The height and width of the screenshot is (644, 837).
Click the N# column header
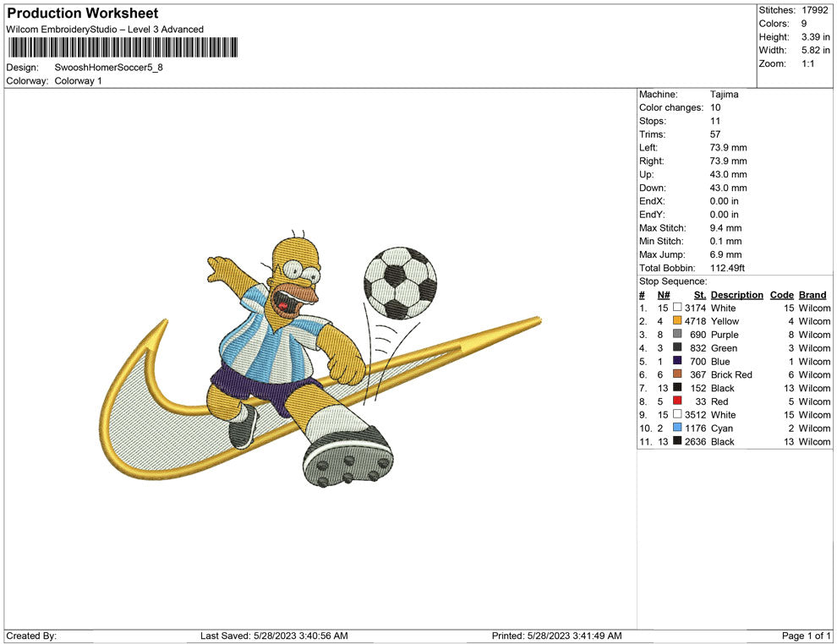pyautogui.click(x=664, y=294)
